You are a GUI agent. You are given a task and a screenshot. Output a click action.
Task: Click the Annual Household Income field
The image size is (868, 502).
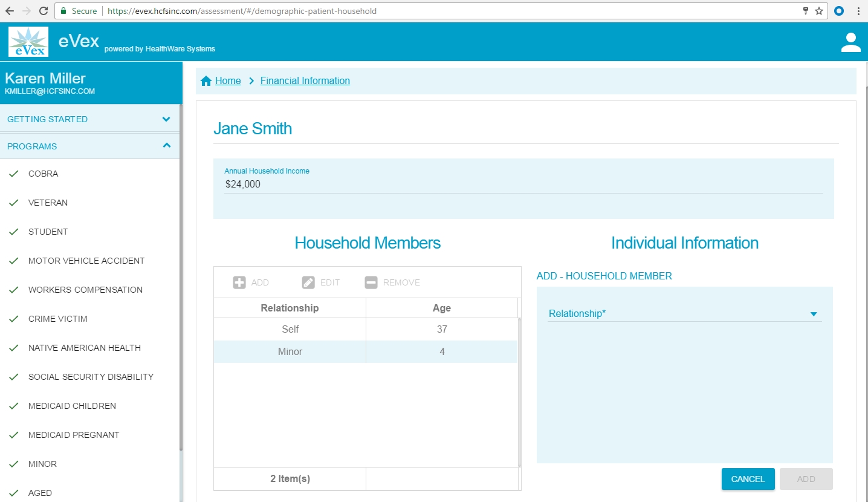click(x=523, y=184)
